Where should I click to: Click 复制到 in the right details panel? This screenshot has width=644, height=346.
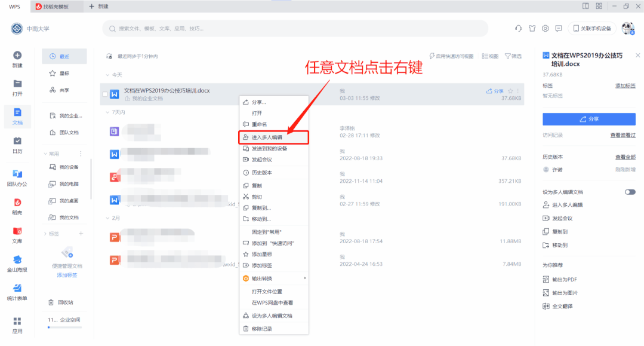pos(555,232)
